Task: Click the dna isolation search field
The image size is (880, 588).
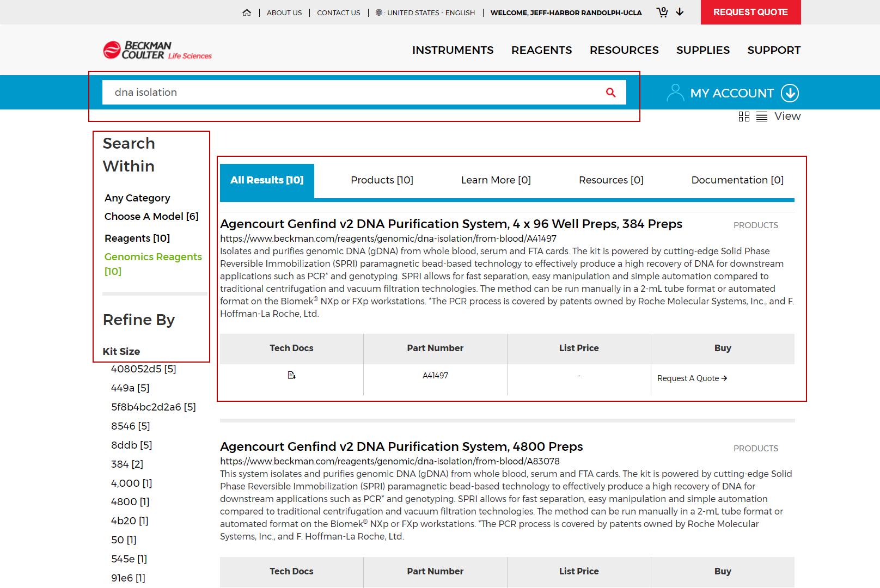Action: [364, 93]
